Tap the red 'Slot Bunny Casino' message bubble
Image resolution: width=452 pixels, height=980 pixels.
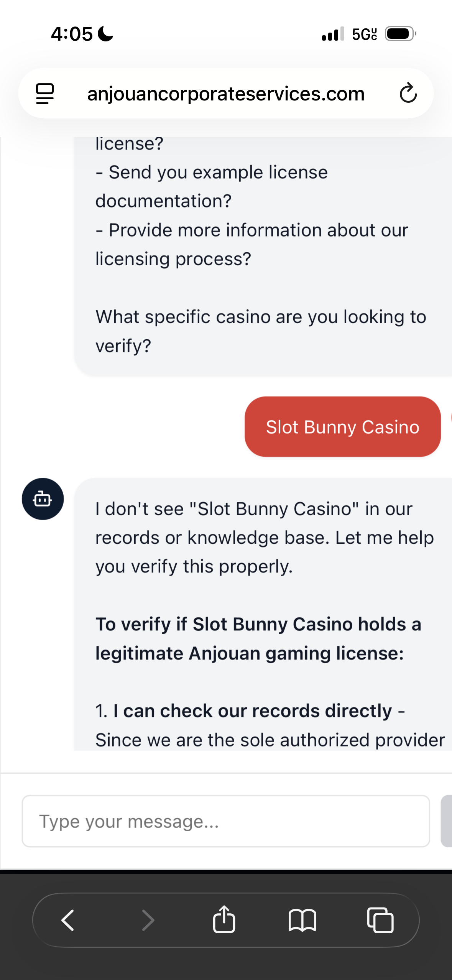click(342, 427)
